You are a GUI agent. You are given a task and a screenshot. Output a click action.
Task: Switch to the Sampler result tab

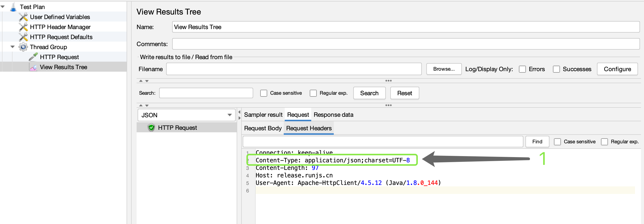coord(263,115)
